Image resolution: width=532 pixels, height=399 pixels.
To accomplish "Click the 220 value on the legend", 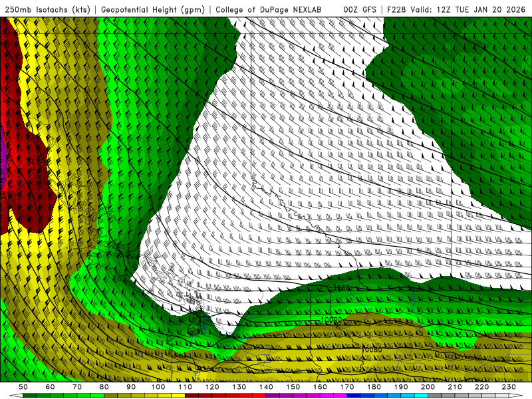I will point(481,387).
